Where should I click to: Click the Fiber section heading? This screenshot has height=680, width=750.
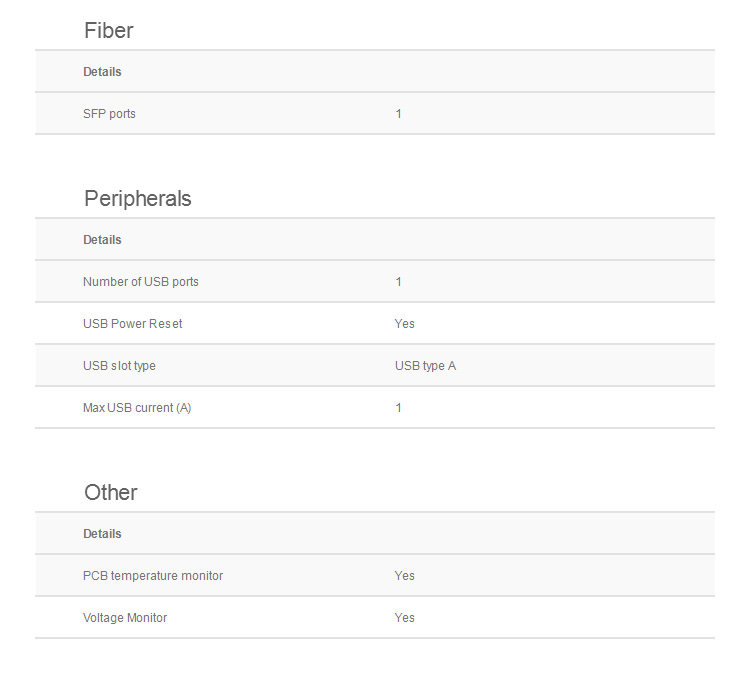(x=109, y=31)
